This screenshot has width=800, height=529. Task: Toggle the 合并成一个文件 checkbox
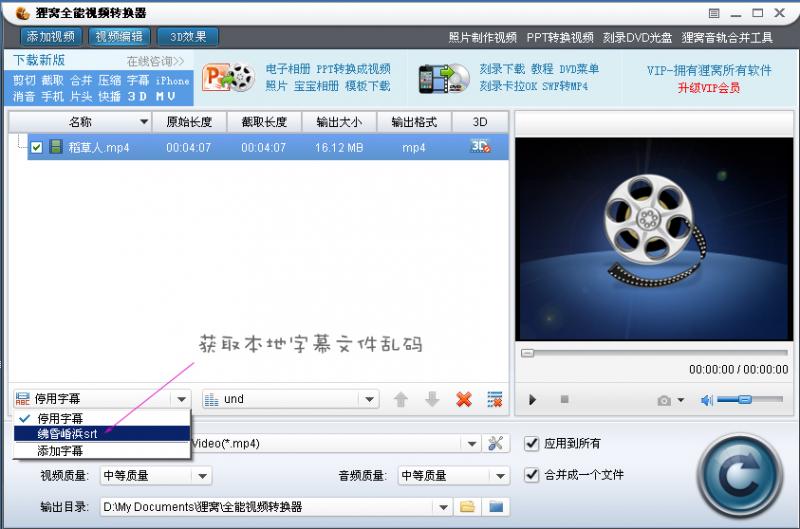[x=532, y=475]
